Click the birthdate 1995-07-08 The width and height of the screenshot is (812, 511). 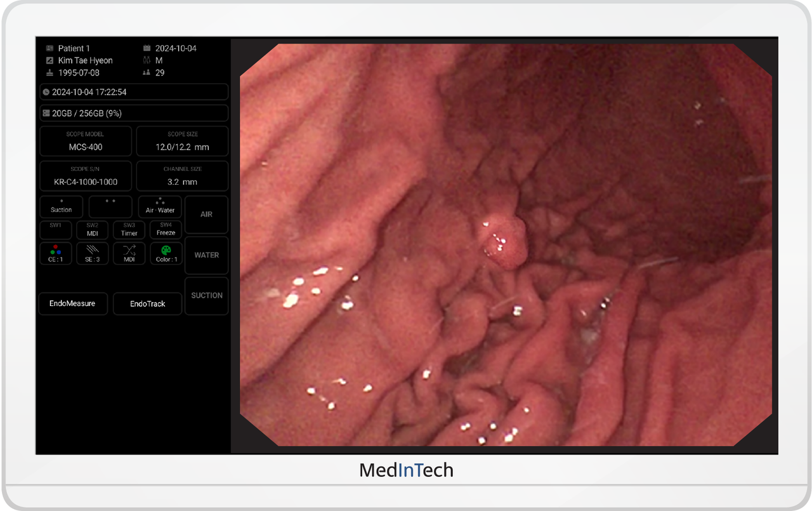[x=79, y=72]
